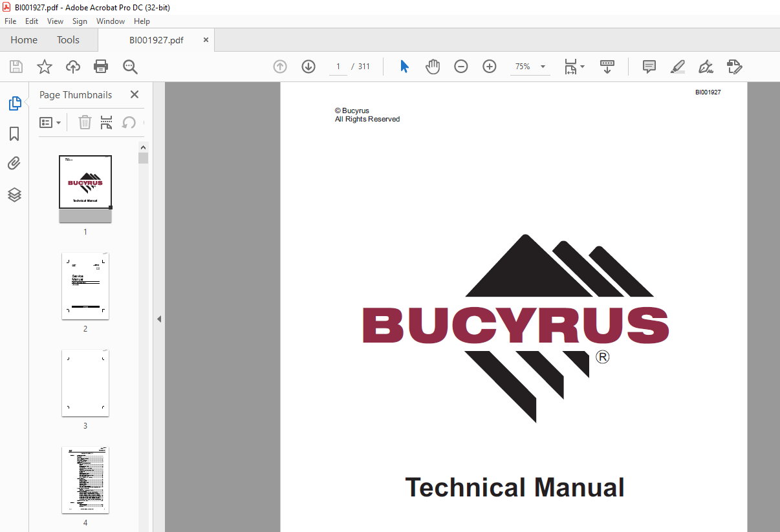Click the Zoom in plus icon
This screenshot has height=532, width=780.
(490, 67)
